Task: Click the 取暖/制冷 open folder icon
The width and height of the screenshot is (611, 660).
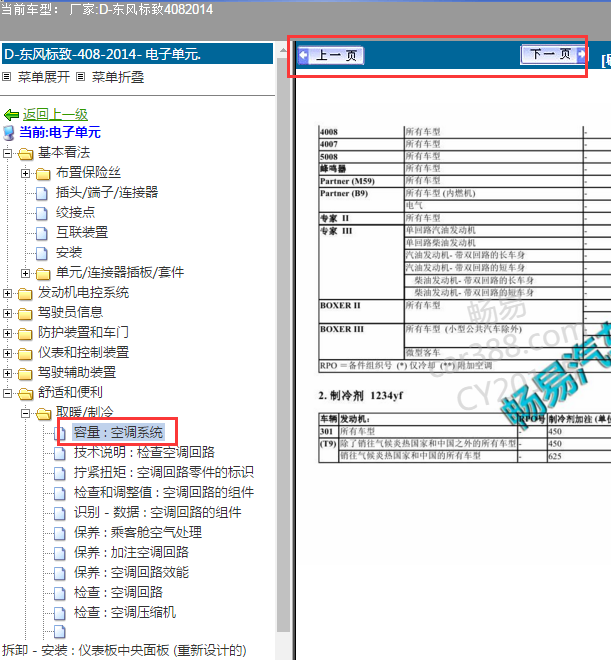Action: (43, 413)
